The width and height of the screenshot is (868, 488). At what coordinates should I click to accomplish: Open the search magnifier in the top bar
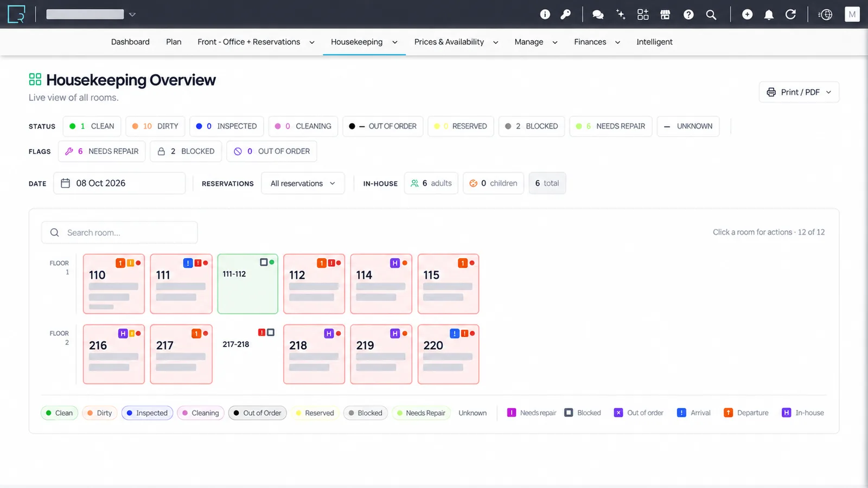point(711,15)
